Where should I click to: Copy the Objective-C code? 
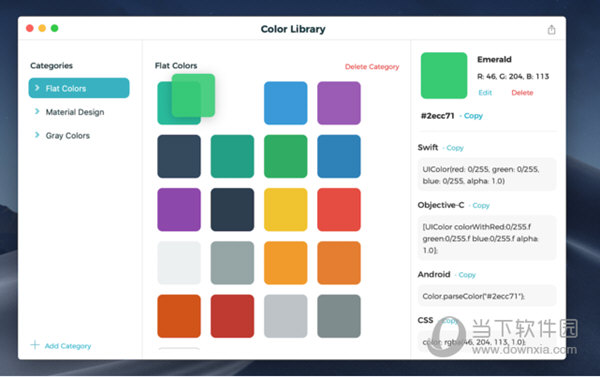pos(481,206)
